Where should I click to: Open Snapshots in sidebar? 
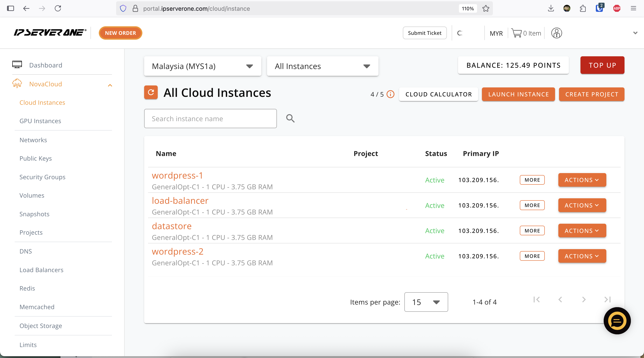coord(35,214)
